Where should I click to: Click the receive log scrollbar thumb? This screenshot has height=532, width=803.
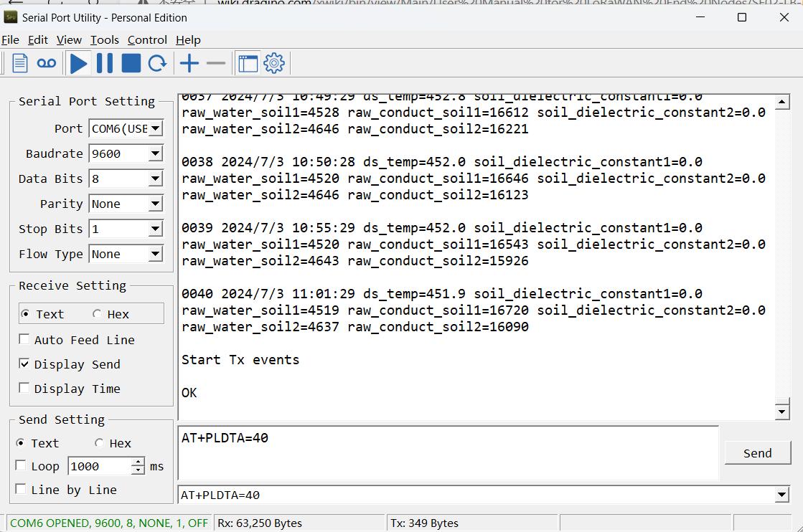(x=782, y=401)
